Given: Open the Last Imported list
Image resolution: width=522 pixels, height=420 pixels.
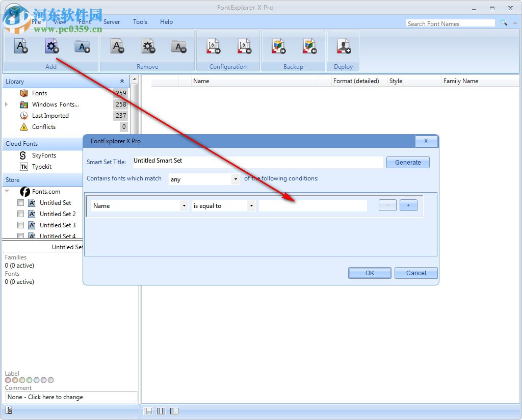Looking at the screenshot, I should click(50, 116).
